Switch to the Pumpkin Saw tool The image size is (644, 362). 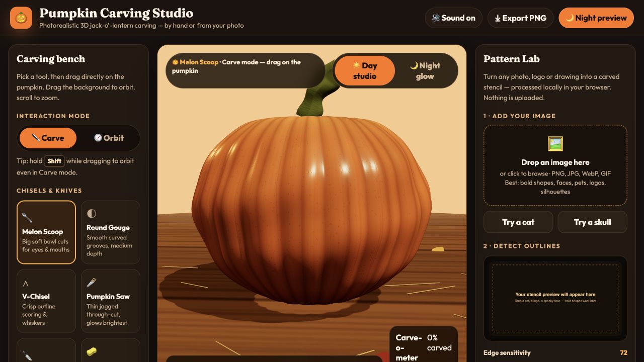[111, 301]
